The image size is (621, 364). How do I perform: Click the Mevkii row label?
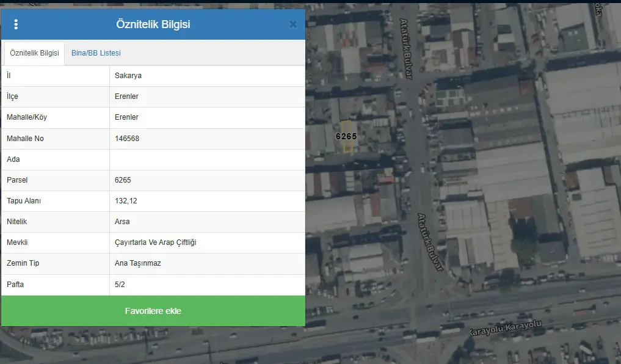tap(17, 242)
